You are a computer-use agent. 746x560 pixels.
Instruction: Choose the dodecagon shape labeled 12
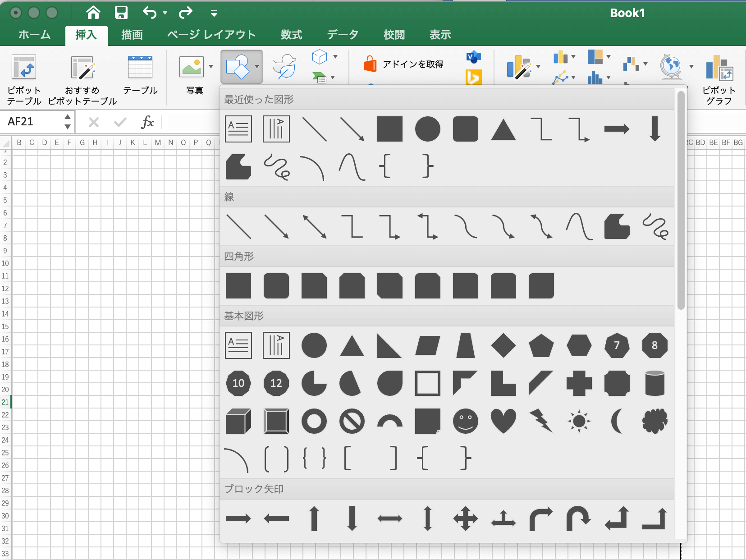click(x=276, y=383)
